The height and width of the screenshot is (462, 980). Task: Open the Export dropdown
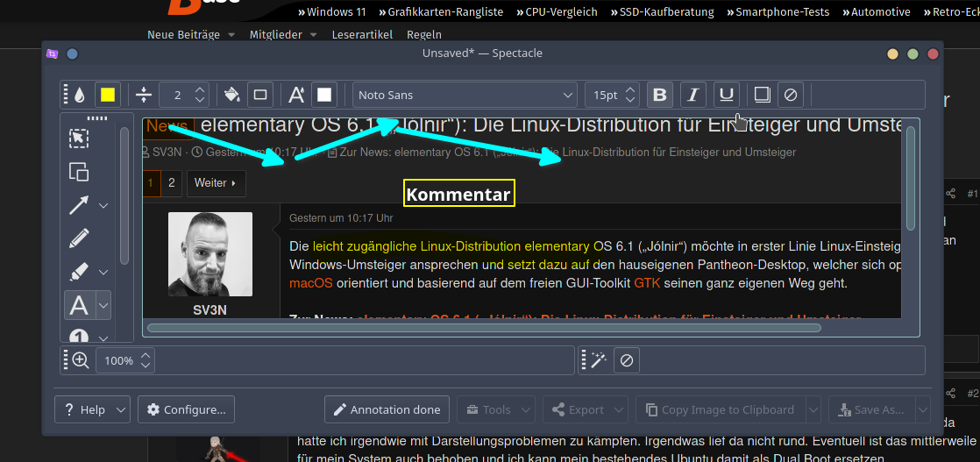(586, 410)
